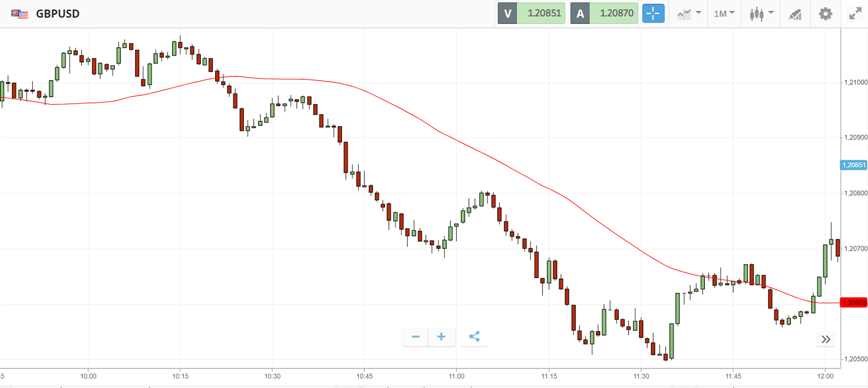Viewport: 868px width, 388px height.
Task: Click the GBPUSD flag icon
Action: (x=20, y=14)
